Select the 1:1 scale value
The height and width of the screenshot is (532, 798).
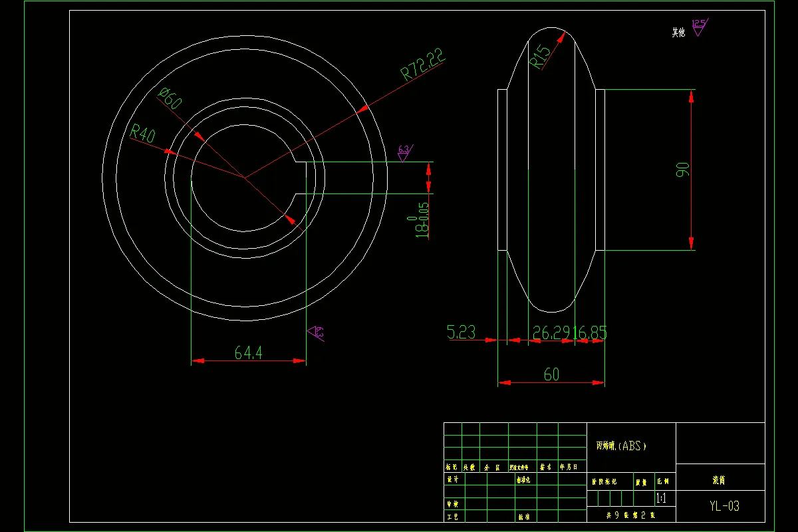pyautogui.click(x=661, y=499)
